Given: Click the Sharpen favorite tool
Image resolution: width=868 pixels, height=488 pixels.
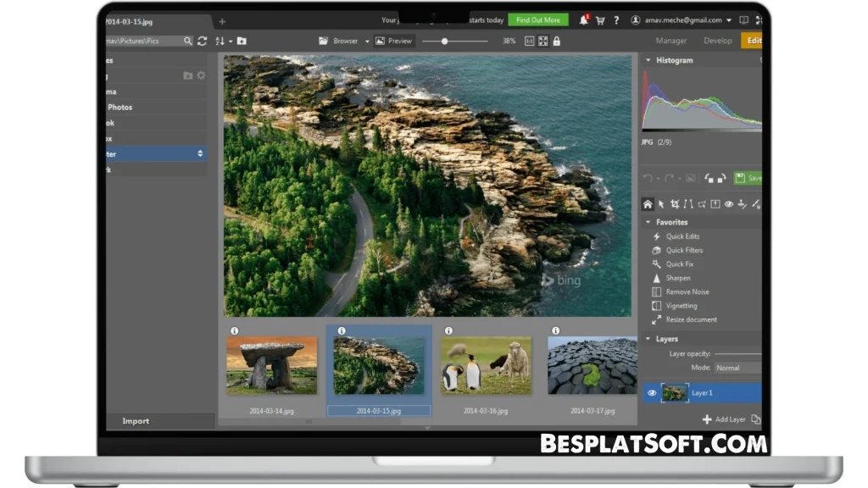Looking at the screenshot, I should [677, 278].
